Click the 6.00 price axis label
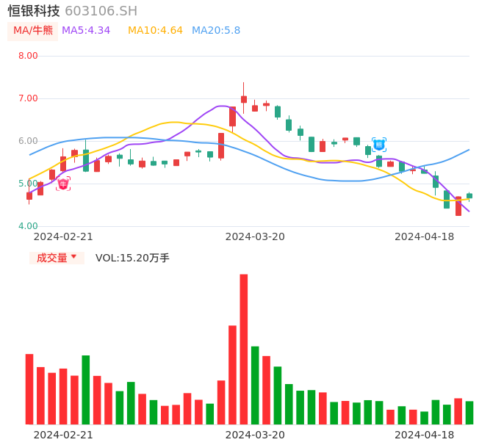 coord(28,141)
